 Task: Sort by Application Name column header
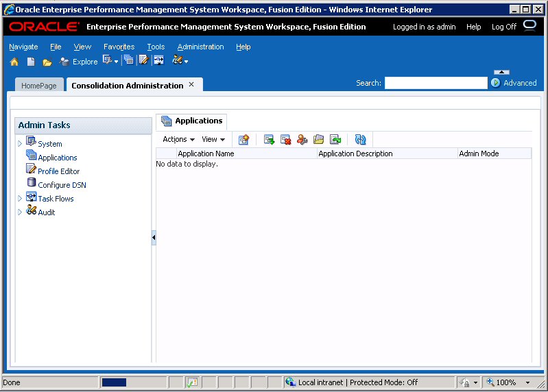pyautogui.click(x=247, y=154)
